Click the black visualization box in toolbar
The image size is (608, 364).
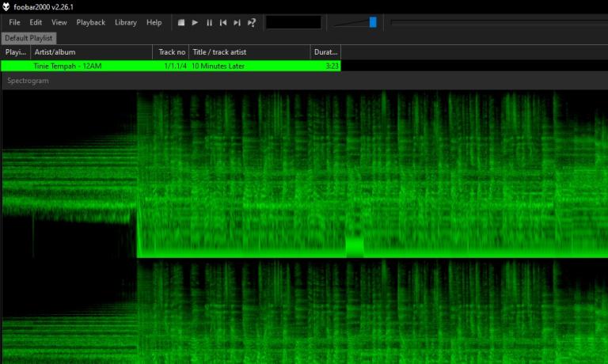(294, 22)
